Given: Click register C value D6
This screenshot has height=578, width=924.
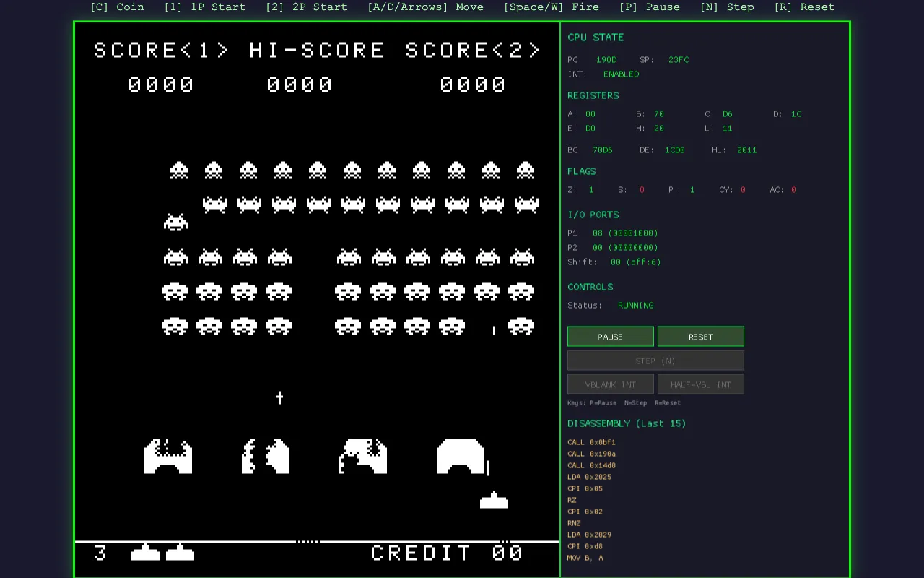Looking at the screenshot, I should pyautogui.click(x=728, y=113).
